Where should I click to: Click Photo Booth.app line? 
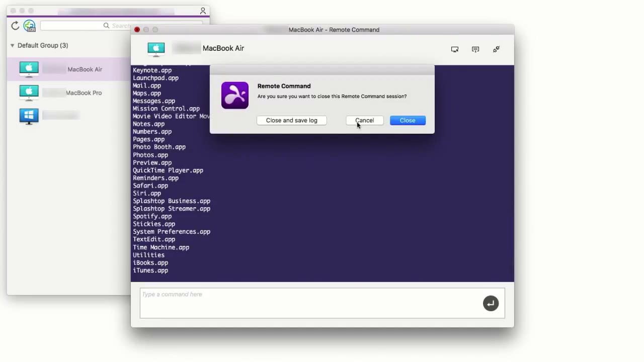159,147
